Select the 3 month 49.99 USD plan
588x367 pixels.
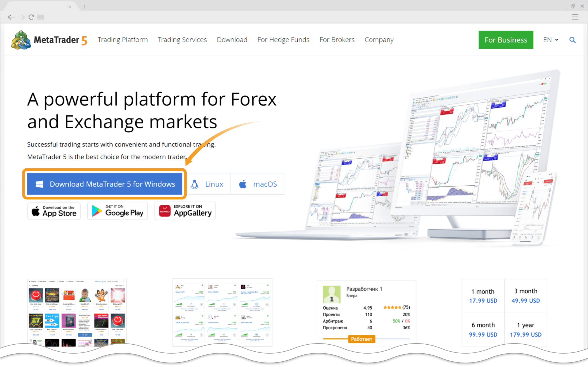526,296
